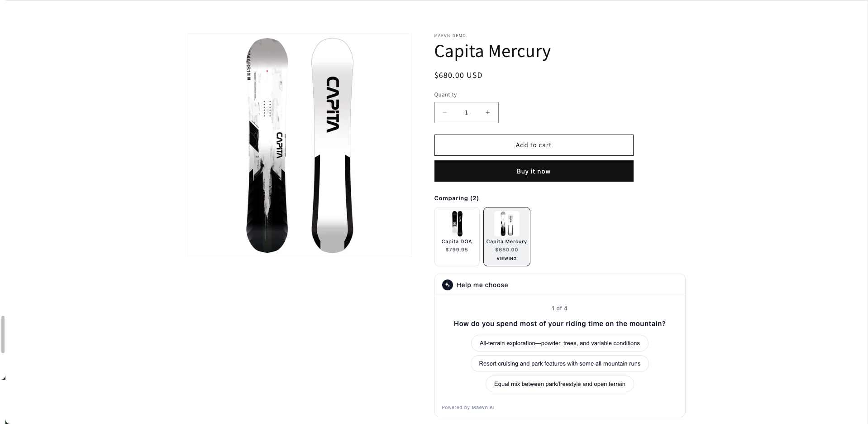
Task: Click the Comparing (2) heading
Action: [x=456, y=198]
